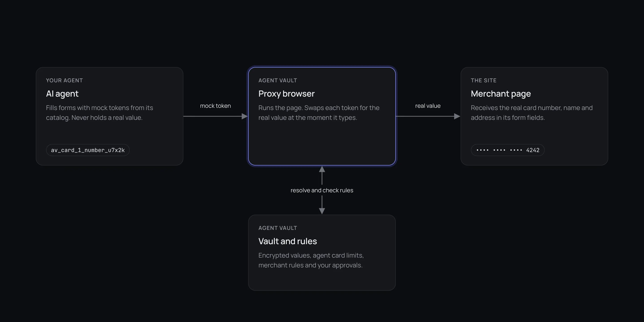Click the 'AI agent' card title

(x=62, y=94)
